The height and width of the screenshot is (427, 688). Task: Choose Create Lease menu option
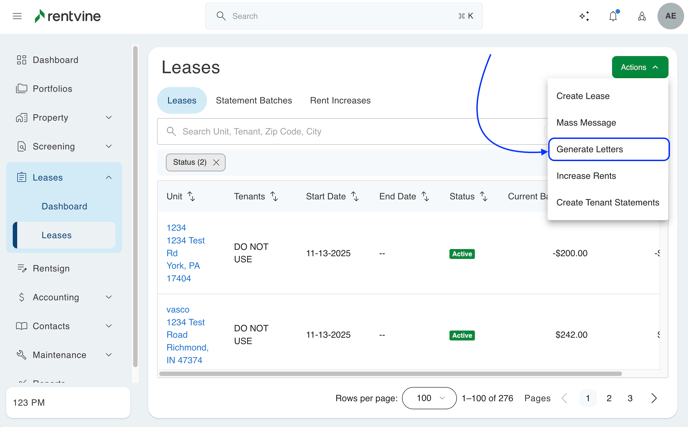(x=583, y=96)
